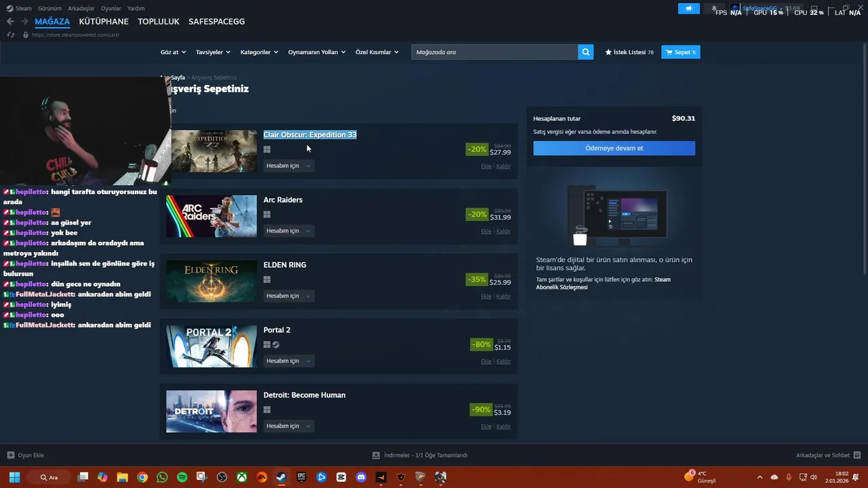Open the Portal 2 cover thumbnail
This screenshot has height=488, width=868.
coord(212,346)
